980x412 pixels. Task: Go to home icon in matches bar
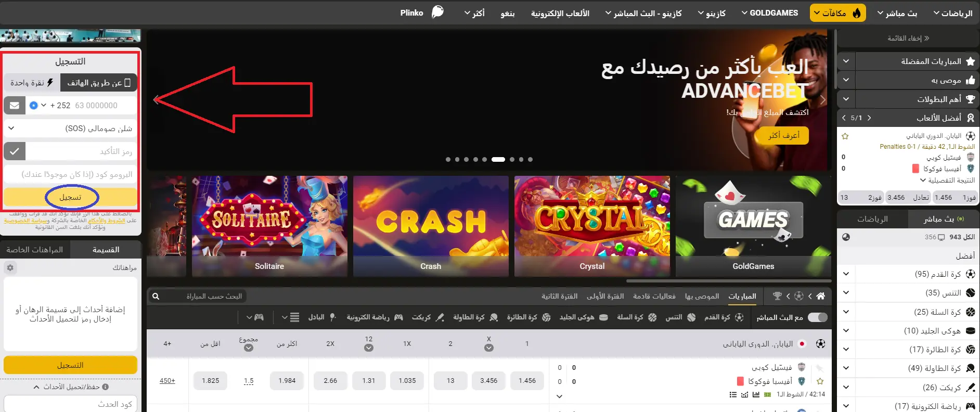[821, 296]
